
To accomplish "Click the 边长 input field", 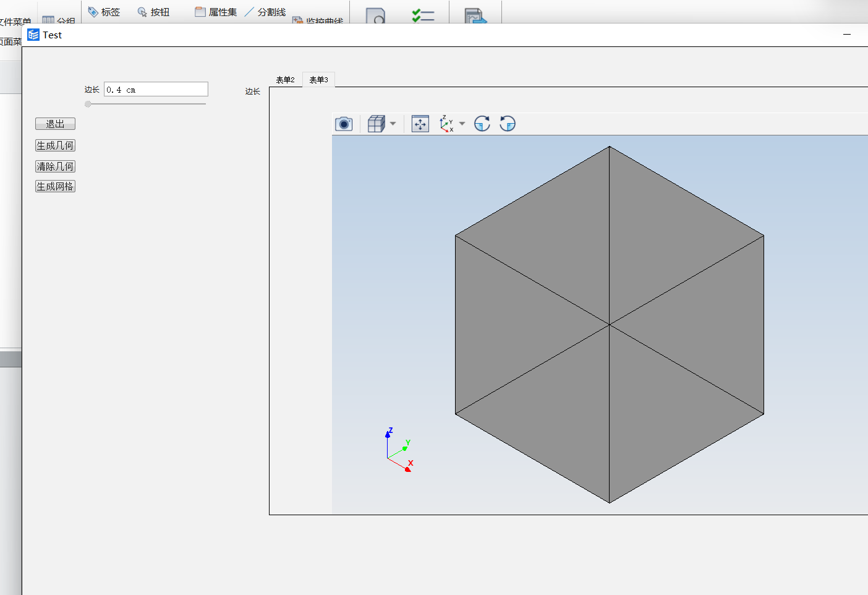I will [156, 89].
